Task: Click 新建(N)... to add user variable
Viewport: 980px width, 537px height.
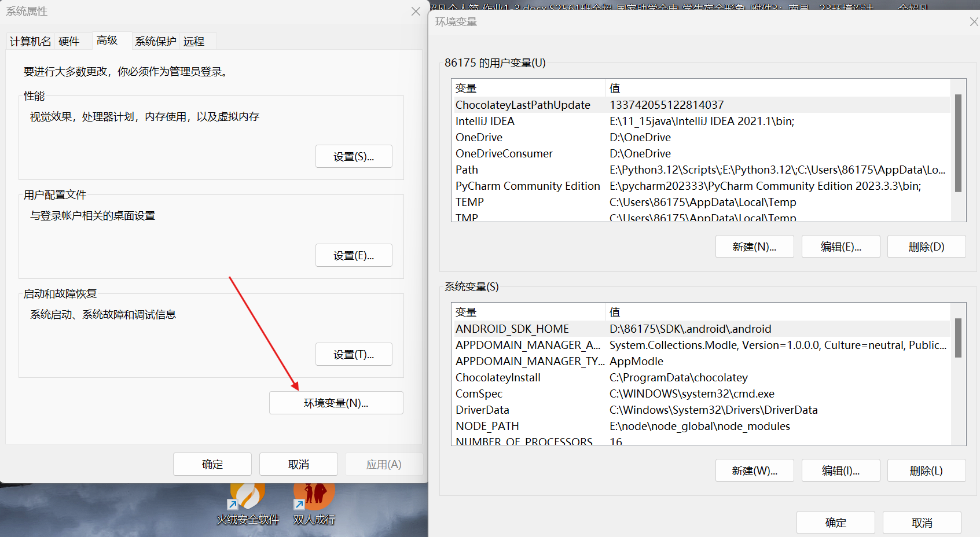Action: (x=754, y=247)
